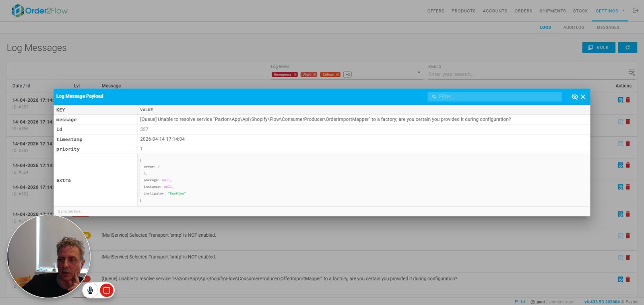Refresh the log messages list
The height and width of the screenshot is (305, 644).
coord(627,47)
